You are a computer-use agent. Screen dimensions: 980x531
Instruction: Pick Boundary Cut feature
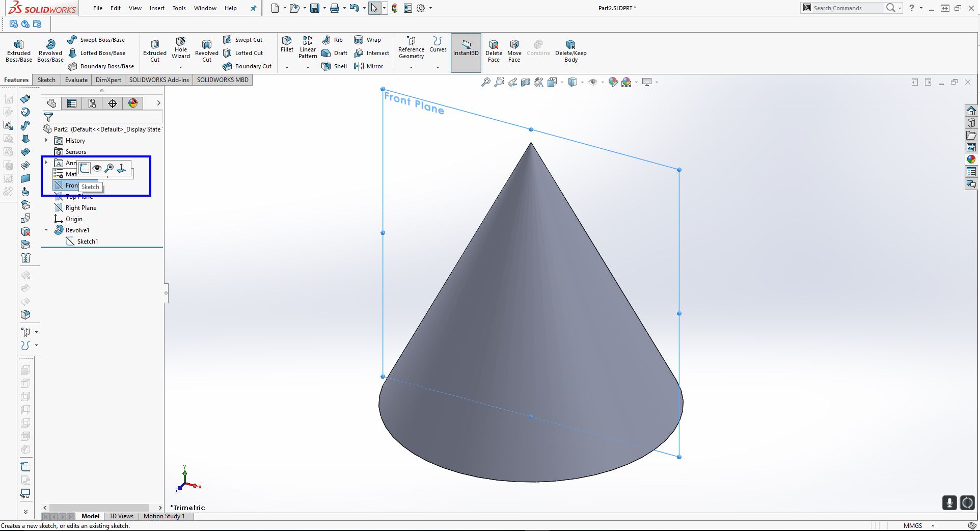(x=247, y=66)
